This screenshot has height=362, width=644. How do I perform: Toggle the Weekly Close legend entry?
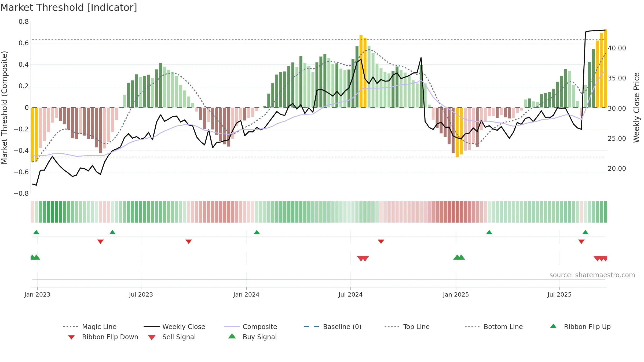point(174,327)
